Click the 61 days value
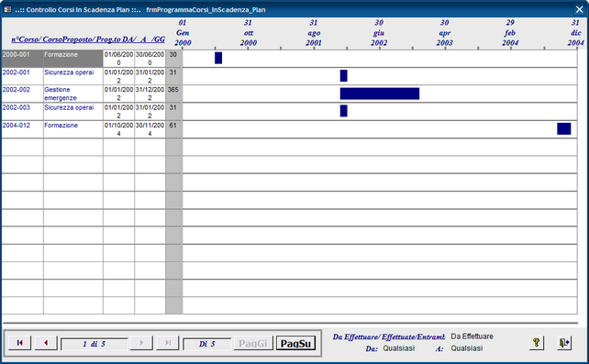 [172, 126]
